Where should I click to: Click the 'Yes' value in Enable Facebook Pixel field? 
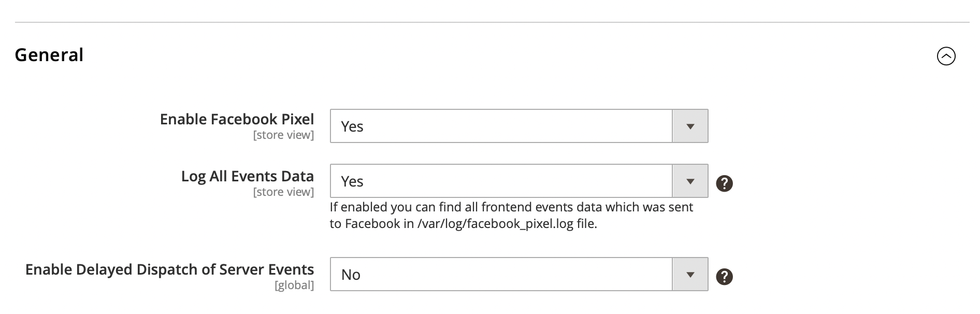pos(352,126)
